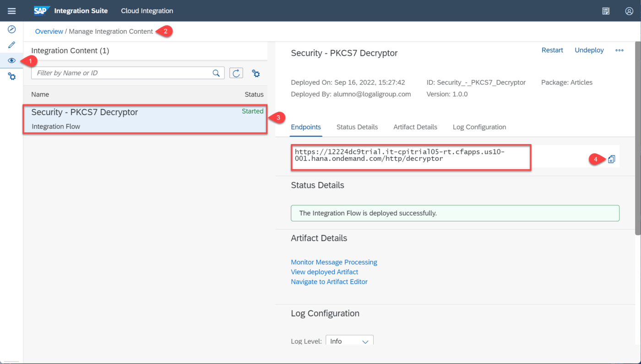This screenshot has width=641, height=364.
Task: Switch to the Status Details tab
Action: tap(357, 127)
